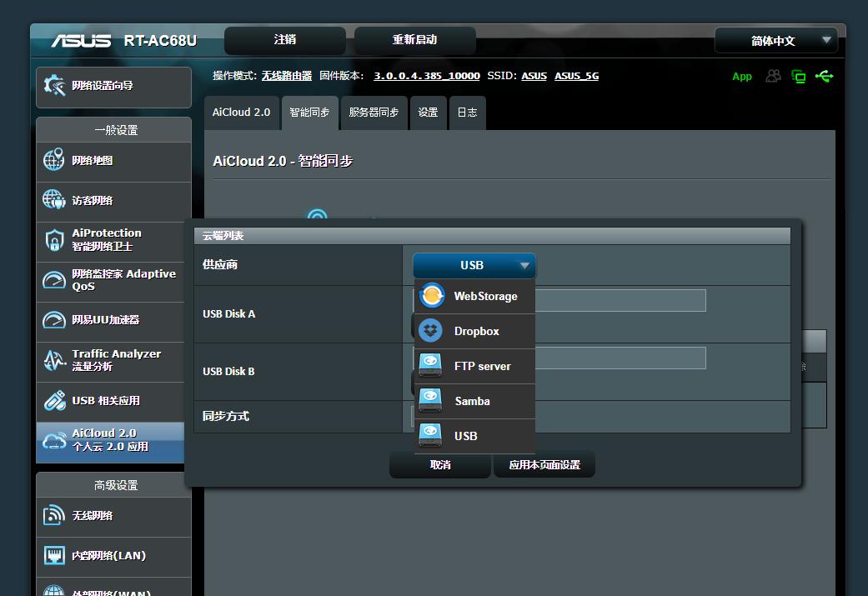This screenshot has width=868, height=596.
Task: Select the FTP server drive icon
Action: coord(430,366)
